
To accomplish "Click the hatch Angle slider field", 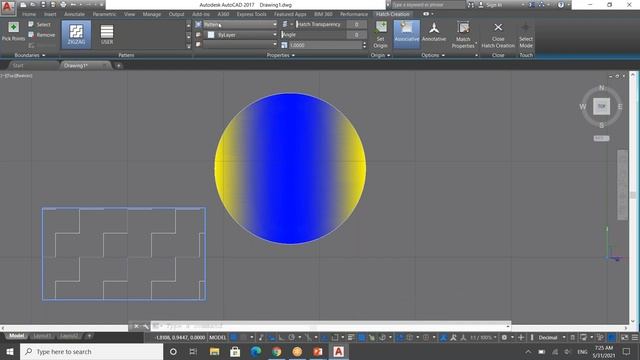I will click(x=313, y=35).
